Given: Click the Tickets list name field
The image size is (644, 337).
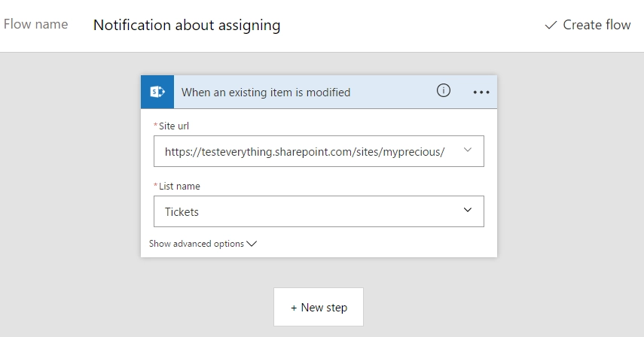Looking at the screenshot, I should click(x=319, y=211).
